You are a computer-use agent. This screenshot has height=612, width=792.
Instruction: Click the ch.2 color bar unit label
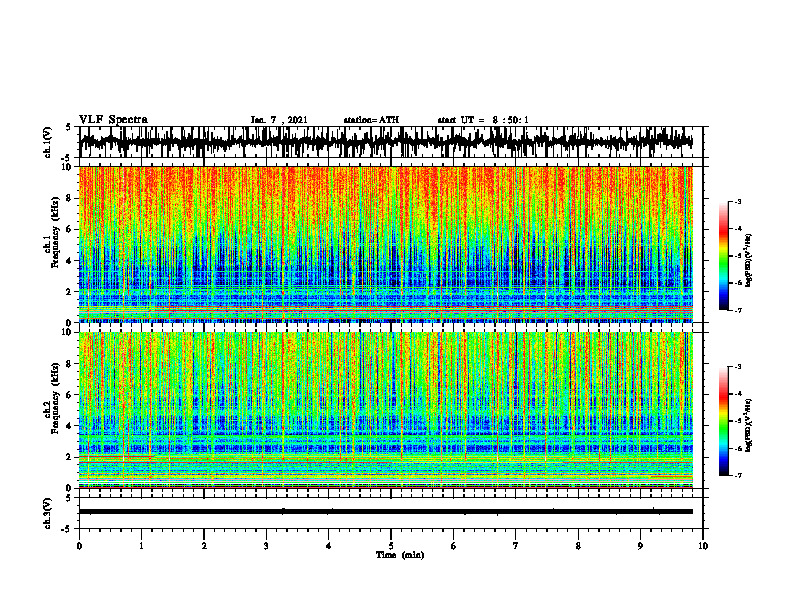749,425
